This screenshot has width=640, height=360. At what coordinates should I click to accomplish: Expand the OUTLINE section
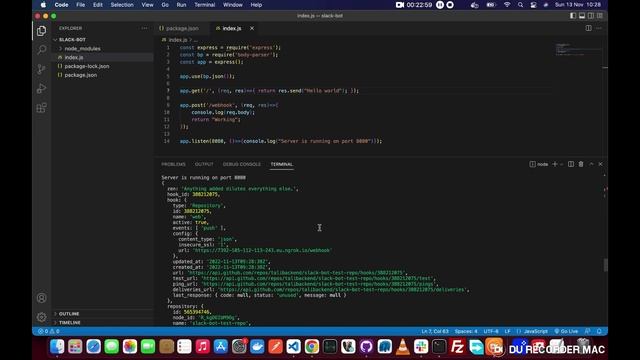69,313
